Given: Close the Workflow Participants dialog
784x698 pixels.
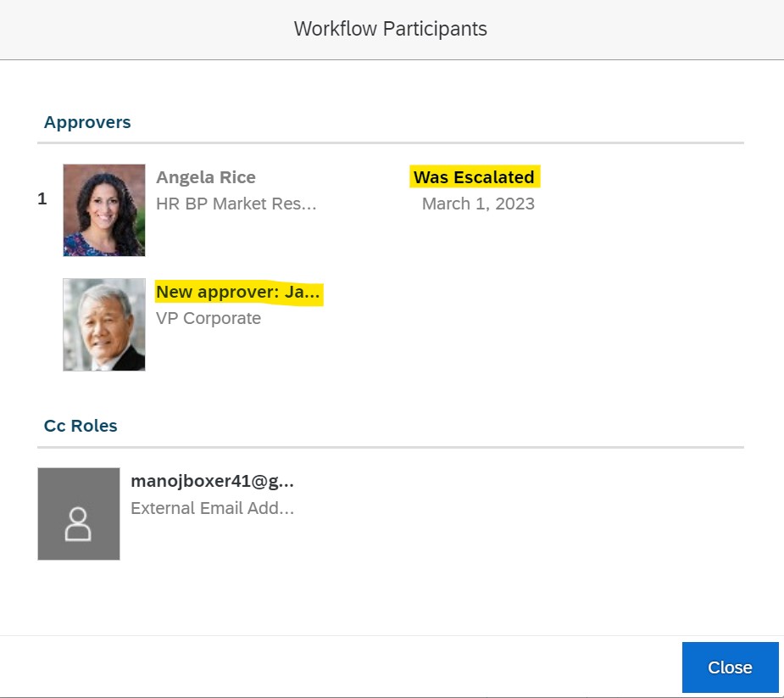Looking at the screenshot, I should 730,667.
